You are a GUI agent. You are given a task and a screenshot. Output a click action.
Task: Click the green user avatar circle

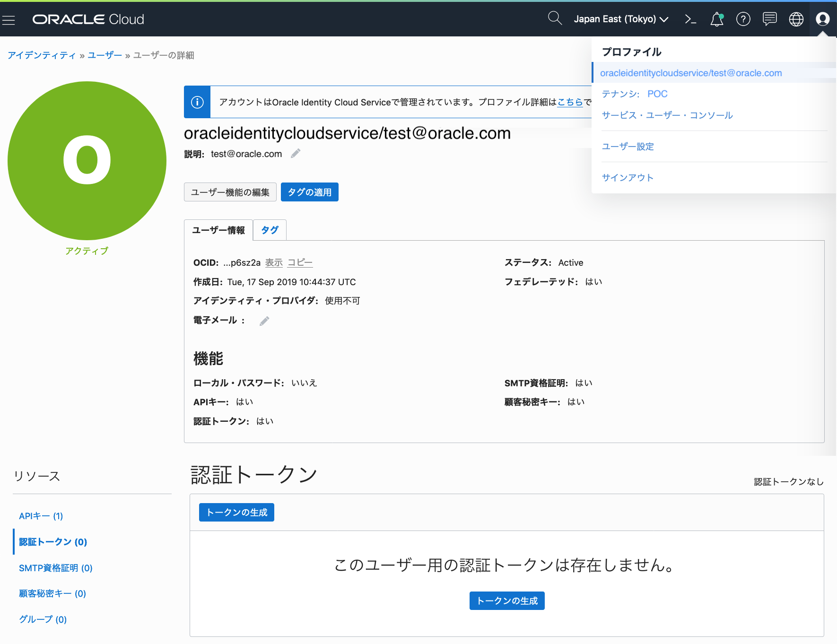87,161
